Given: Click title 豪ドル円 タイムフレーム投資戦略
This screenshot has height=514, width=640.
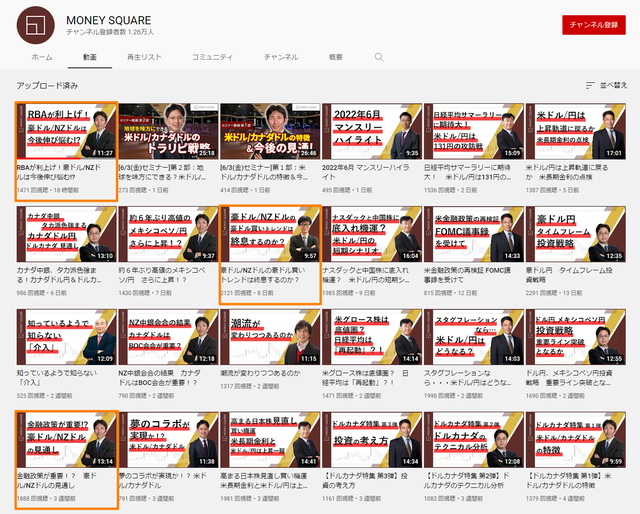Looking at the screenshot, I should point(569,275).
